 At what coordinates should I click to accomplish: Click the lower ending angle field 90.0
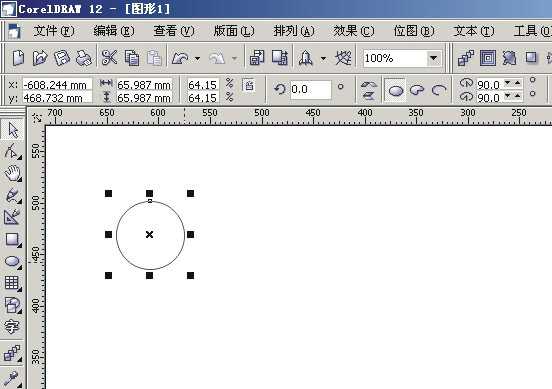pos(489,98)
